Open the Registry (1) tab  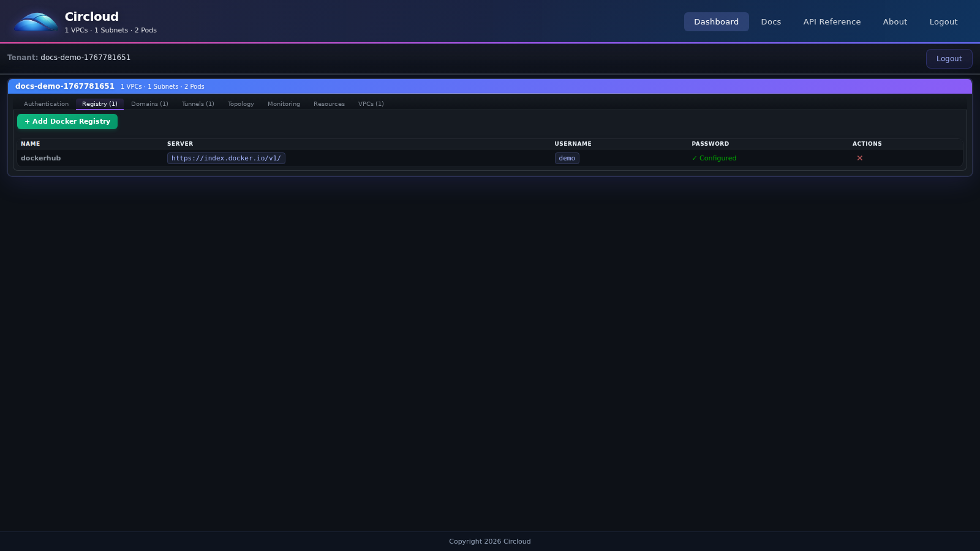click(x=100, y=103)
